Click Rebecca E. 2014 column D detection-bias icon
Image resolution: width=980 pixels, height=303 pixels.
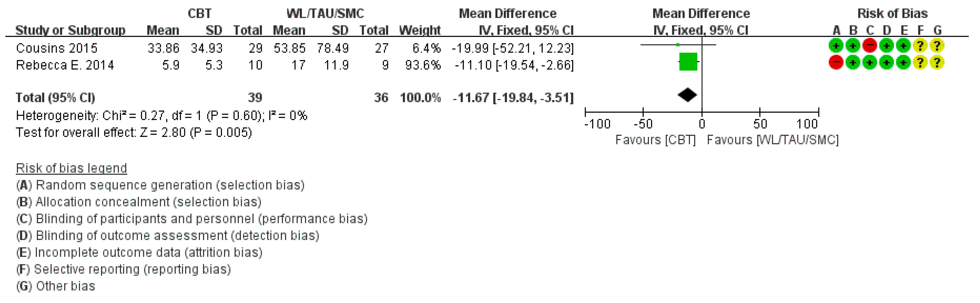click(x=886, y=62)
